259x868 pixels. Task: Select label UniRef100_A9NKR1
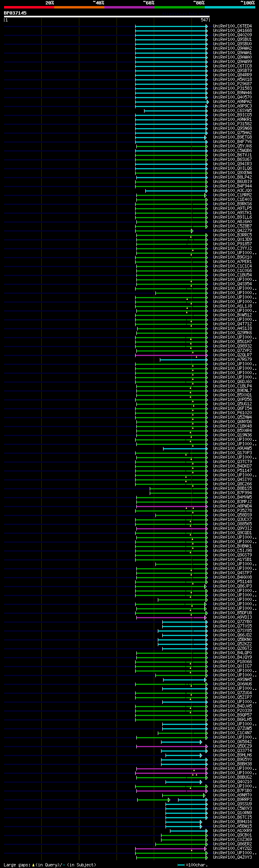[232, 119]
